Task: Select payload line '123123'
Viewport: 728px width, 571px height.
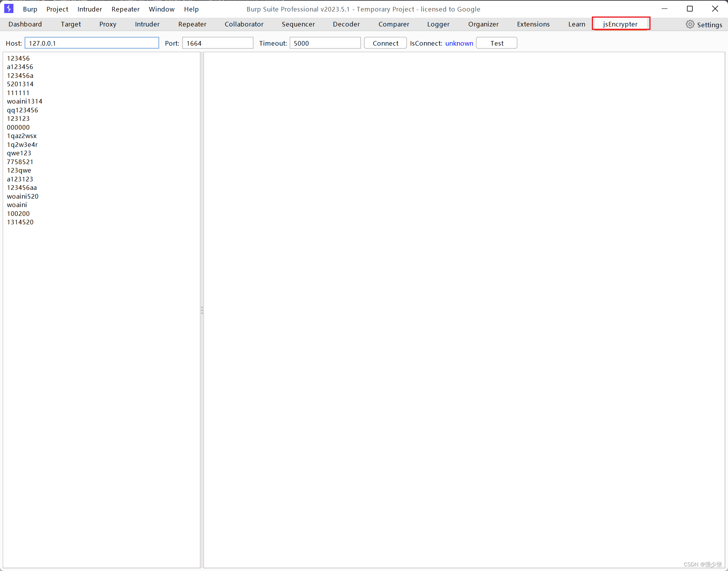Action: (x=18, y=118)
